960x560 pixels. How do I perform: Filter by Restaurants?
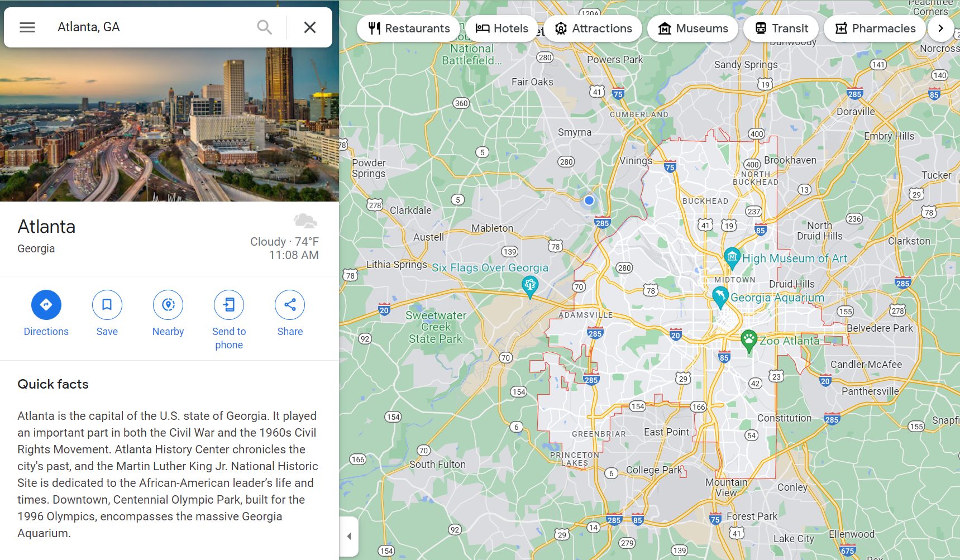(409, 28)
